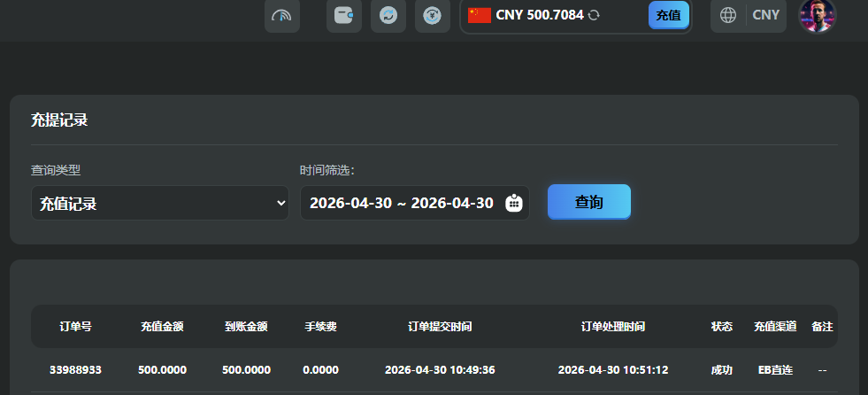Click the 手续费 column header
This screenshot has width=868, height=395.
coord(320,327)
